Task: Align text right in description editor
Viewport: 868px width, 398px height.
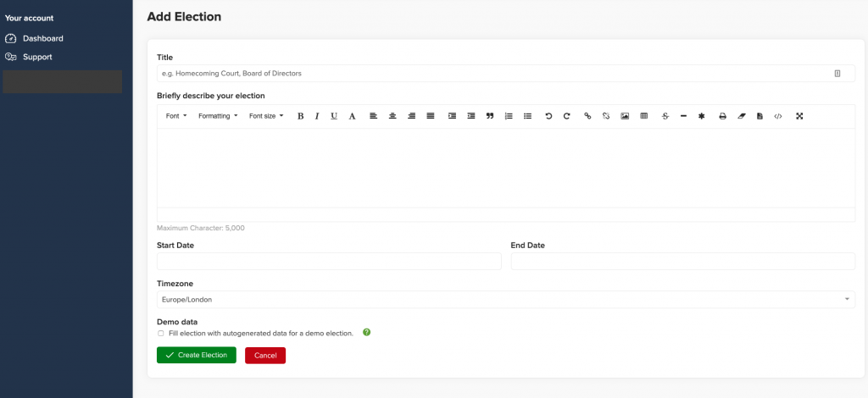Action: pos(411,116)
